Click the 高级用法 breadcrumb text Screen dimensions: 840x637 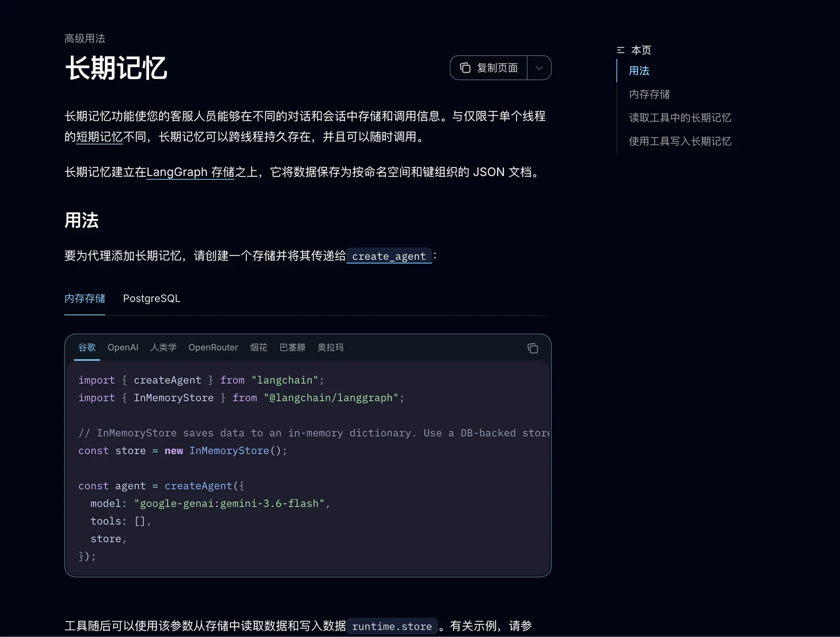[85, 38]
